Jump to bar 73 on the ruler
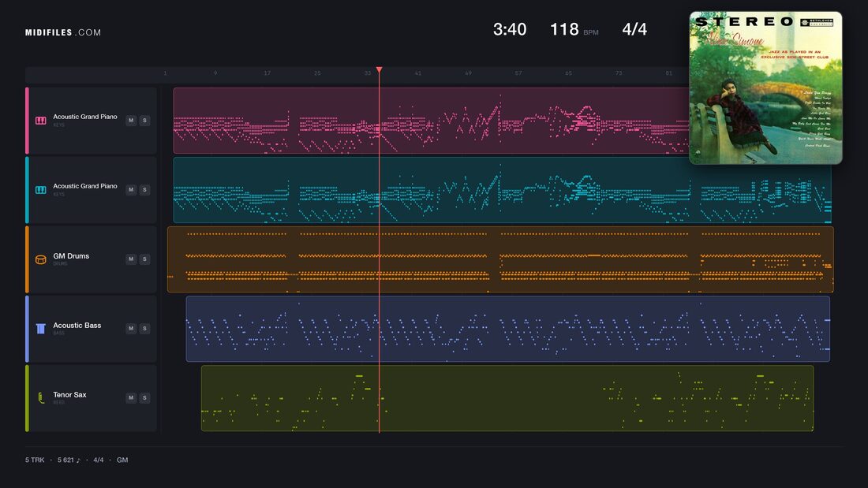Image resolution: width=868 pixels, height=488 pixels. (x=619, y=73)
